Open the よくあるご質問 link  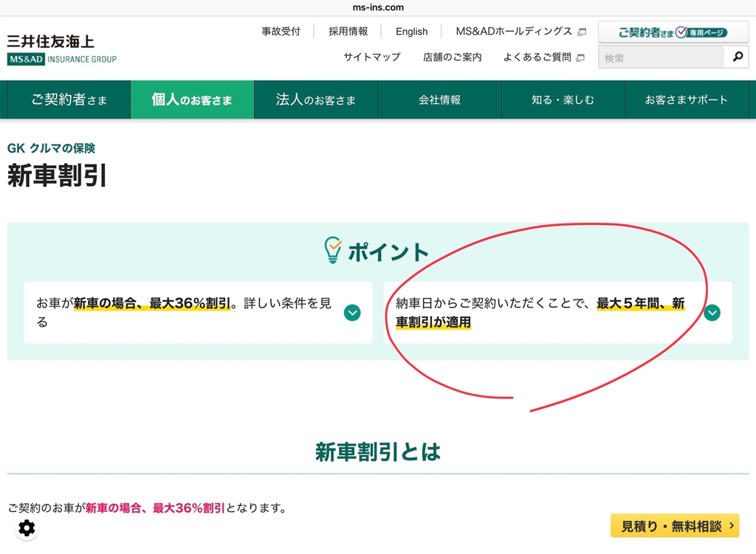[537, 58]
